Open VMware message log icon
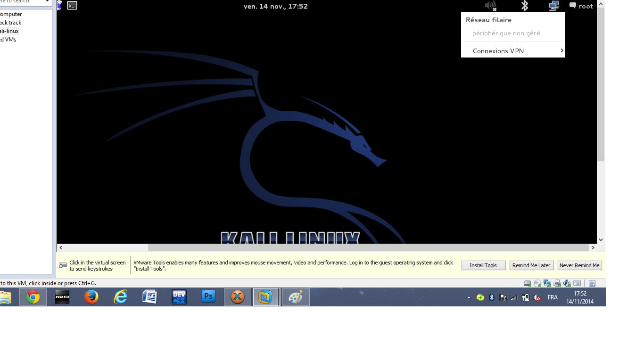Viewport: 644px width, 362px height. point(592,283)
